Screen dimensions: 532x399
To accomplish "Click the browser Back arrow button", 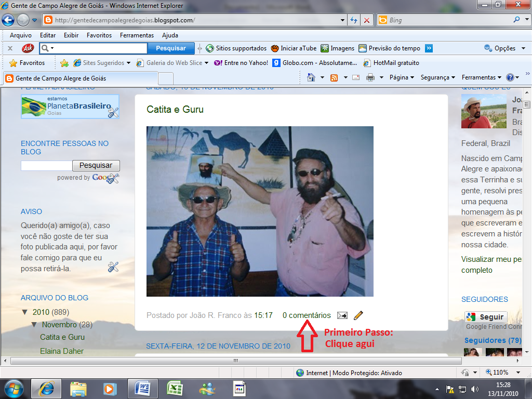I will click(x=8, y=20).
